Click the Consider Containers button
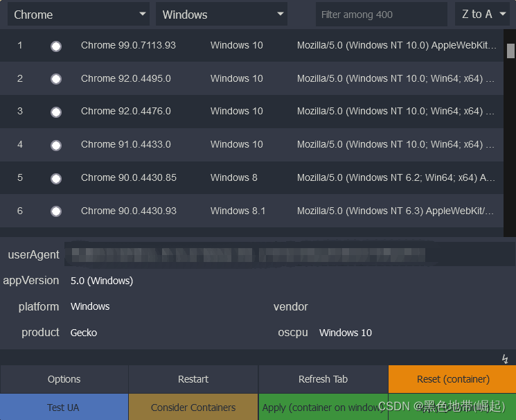Screen dimensions: 516x420 pyautogui.click(x=193, y=407)
